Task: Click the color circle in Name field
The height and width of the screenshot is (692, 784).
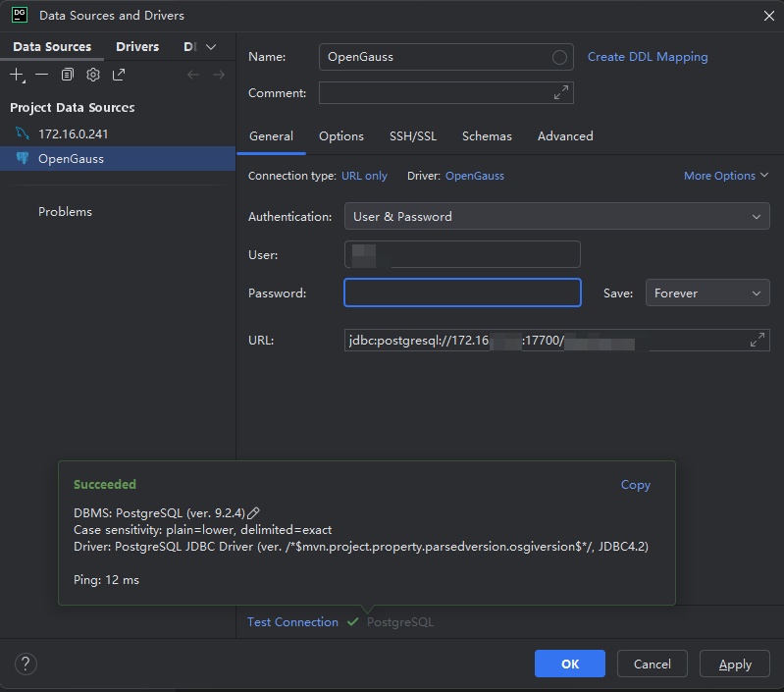Action: pos(559,58)
